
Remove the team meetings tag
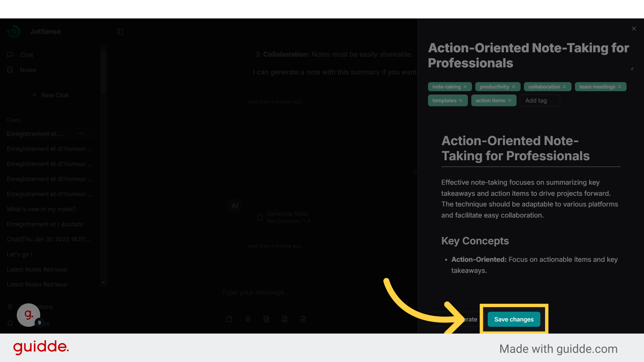click(620, 86)
